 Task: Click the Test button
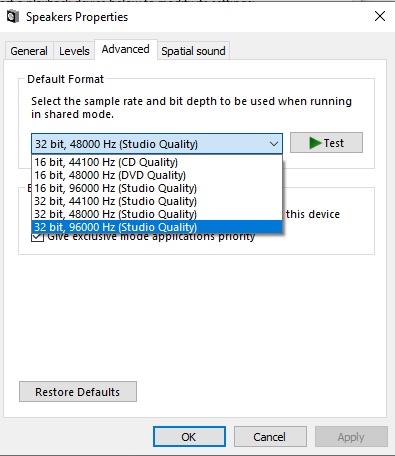[x=326, y=143]
